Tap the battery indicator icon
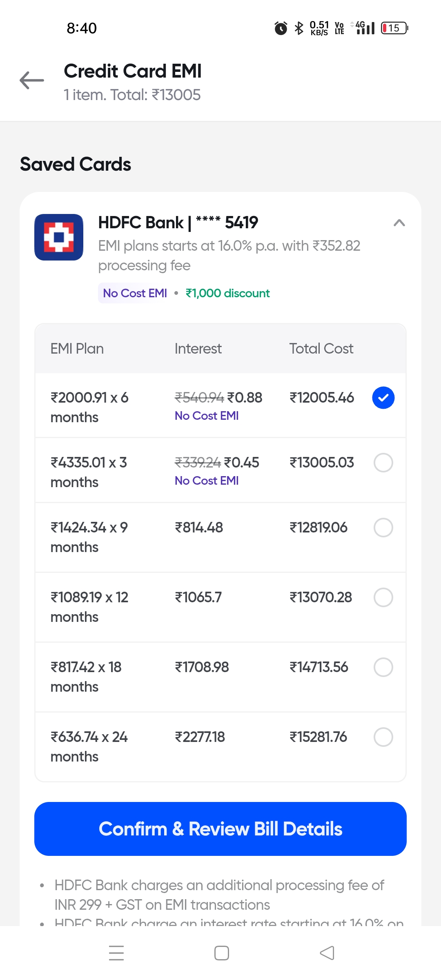 [x=394, y=28]
